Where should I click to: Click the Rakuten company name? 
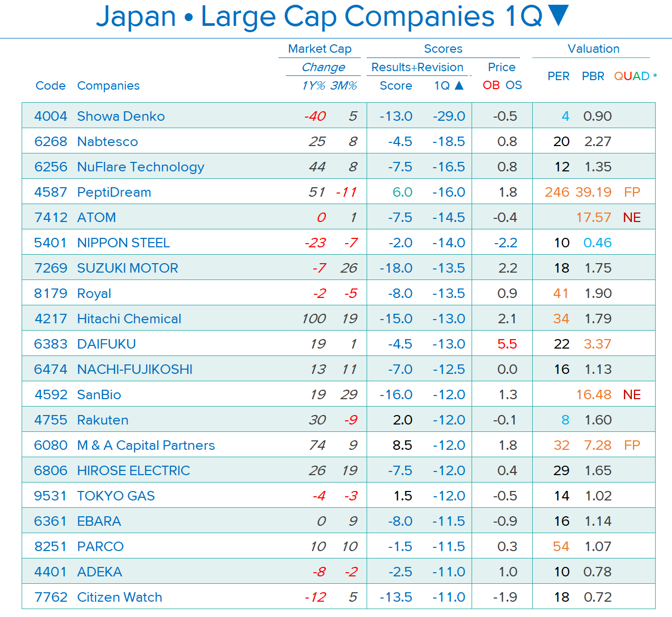(x=103, y=420)
